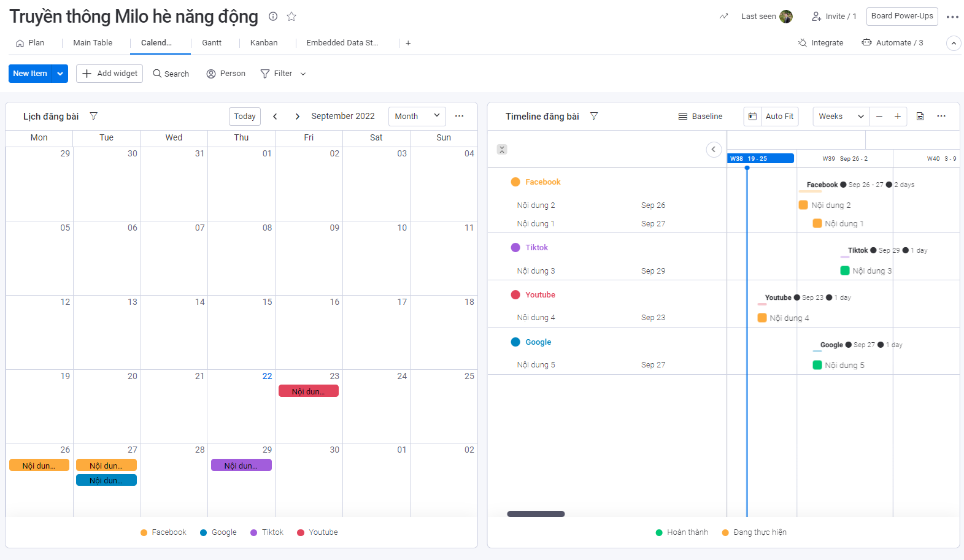Open the red event on Friday 23

click(x=309, y=391)
